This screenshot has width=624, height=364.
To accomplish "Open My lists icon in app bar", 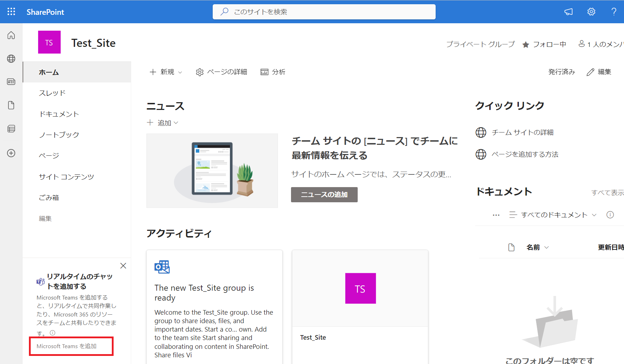I will click(x=11, y=129).
